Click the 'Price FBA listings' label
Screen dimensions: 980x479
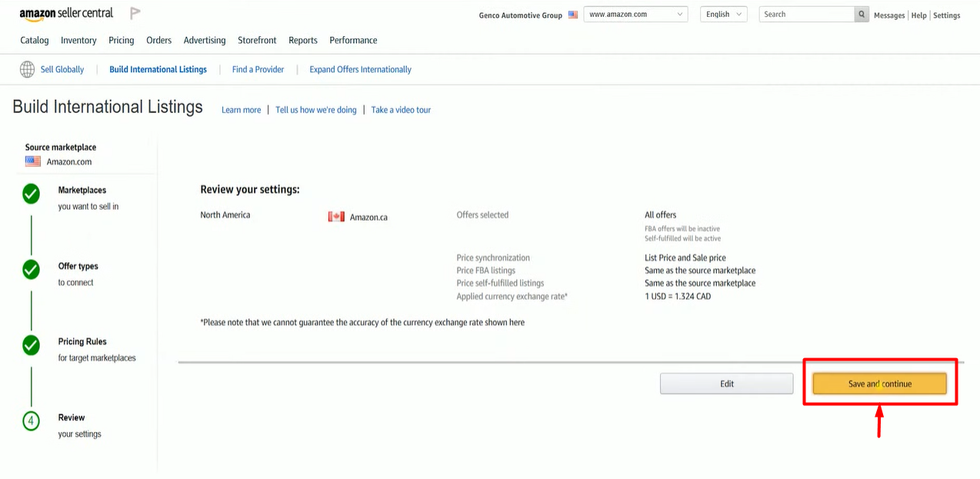point(486,271)
